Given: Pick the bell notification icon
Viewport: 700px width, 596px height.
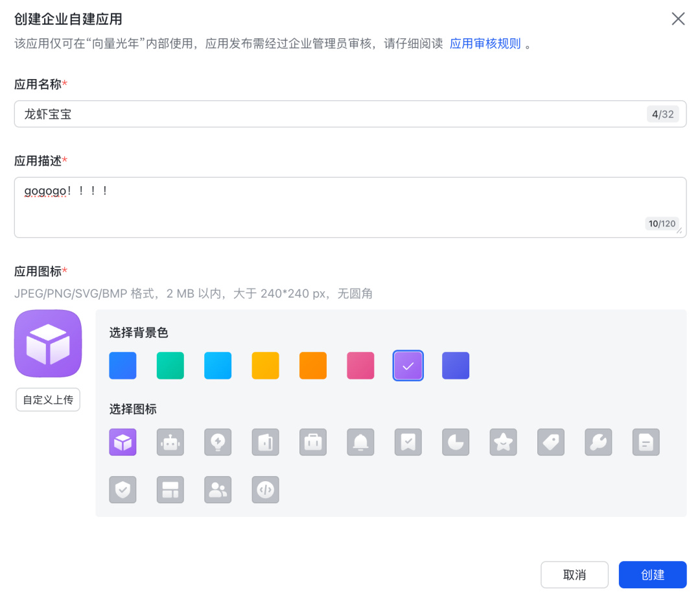Looking at the screenshot, I should [360, 442].
